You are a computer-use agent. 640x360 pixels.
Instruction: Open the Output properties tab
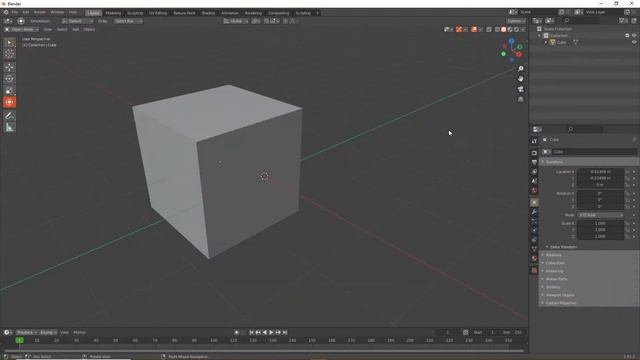[x=534, y=162]
